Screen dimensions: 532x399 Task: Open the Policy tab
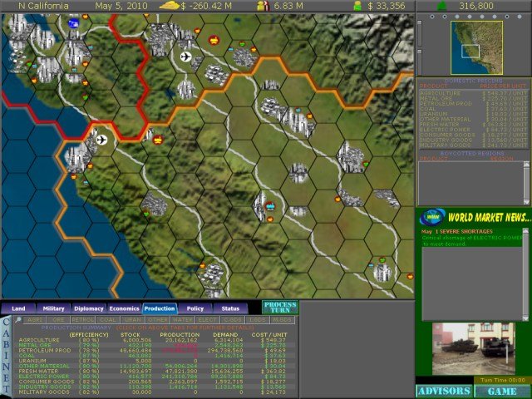pos(195,308)
